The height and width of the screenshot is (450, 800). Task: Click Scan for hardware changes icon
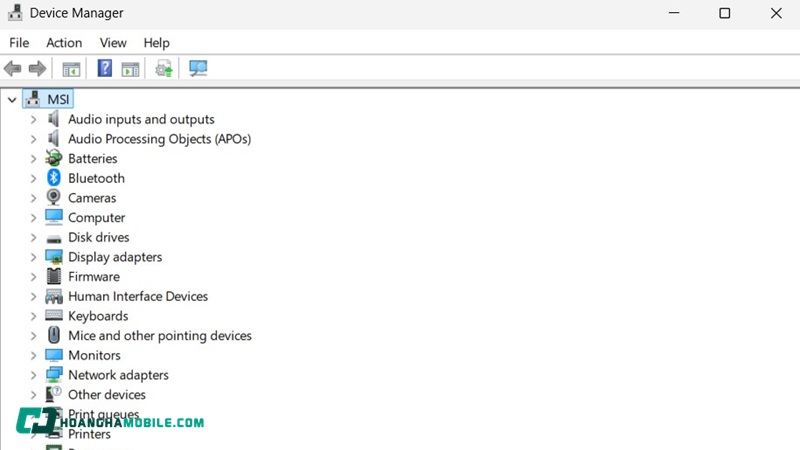pyautogui.click(x=198, y=68)
